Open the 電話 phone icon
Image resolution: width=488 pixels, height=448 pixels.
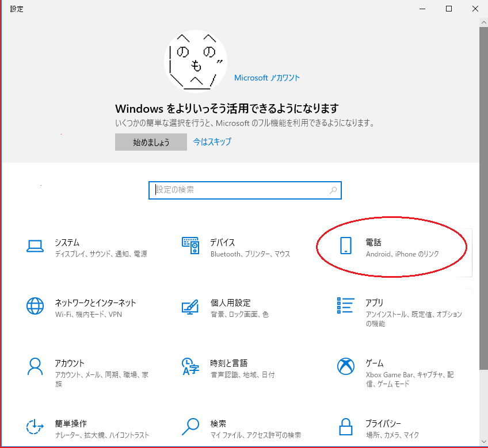345,246
